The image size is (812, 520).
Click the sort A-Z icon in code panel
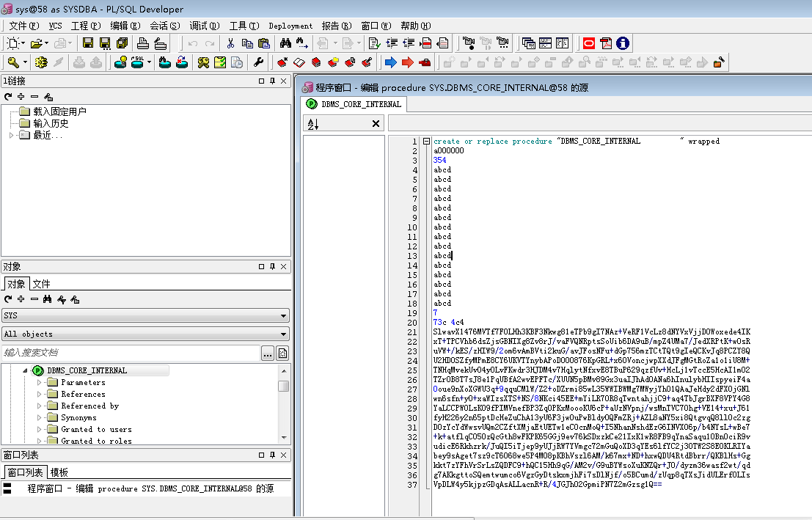(313, 124)
